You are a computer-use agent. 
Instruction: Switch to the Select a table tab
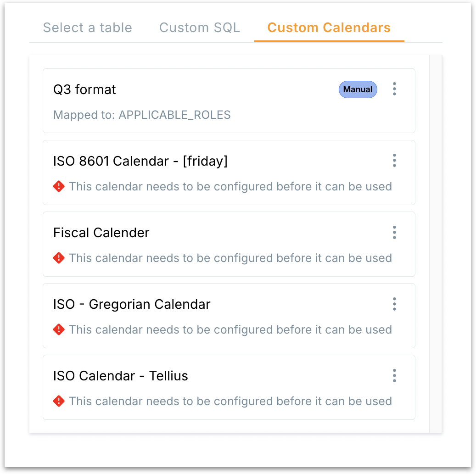point(87,28)
